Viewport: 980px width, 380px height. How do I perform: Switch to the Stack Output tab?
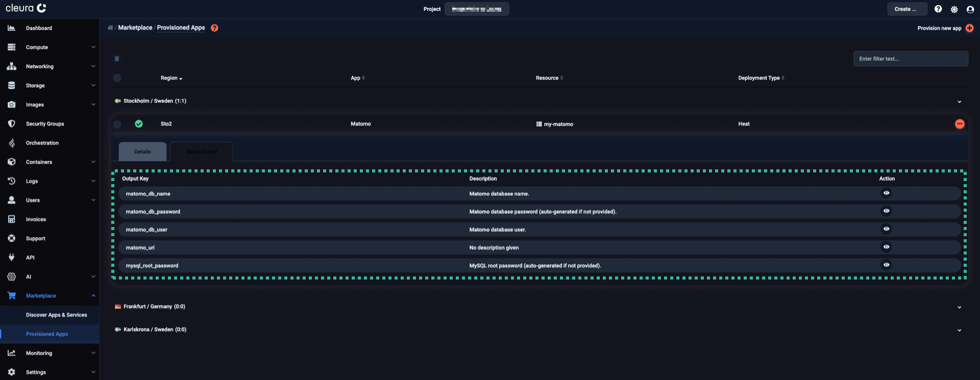(202, 151)
